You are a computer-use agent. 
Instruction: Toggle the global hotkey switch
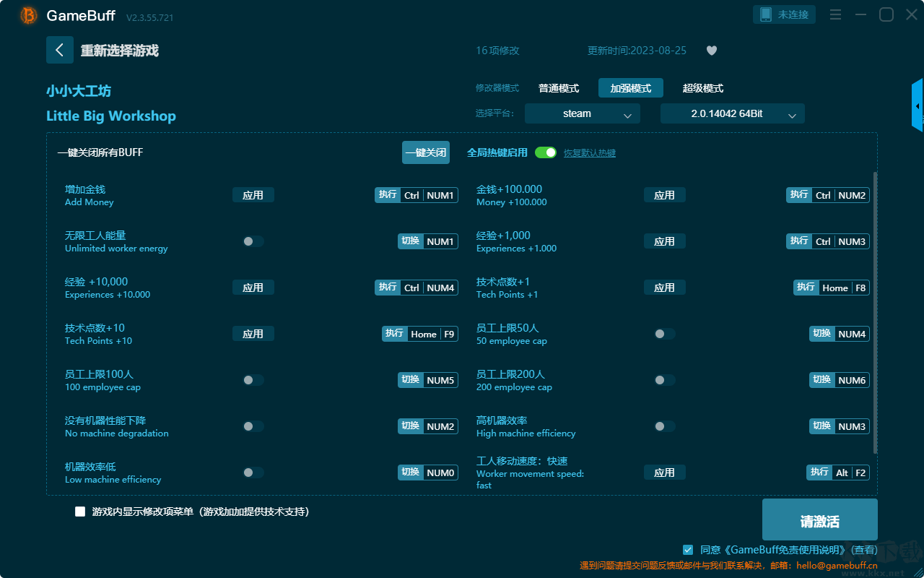click(x=546, y=152)
